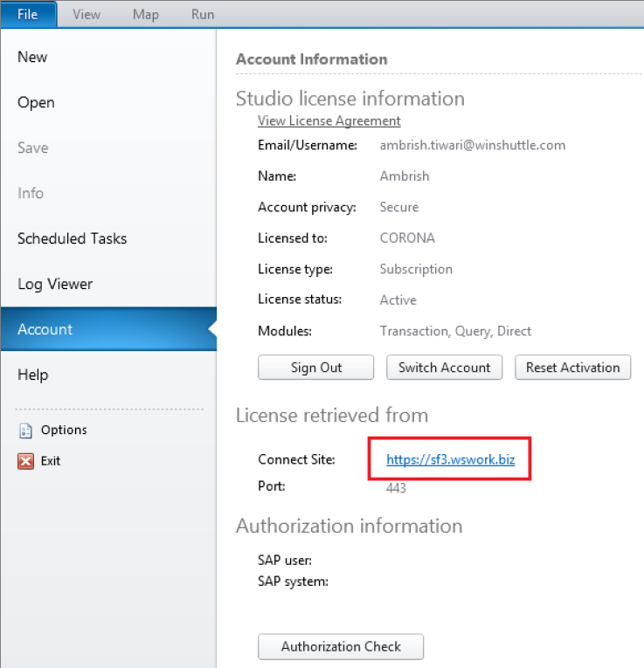Switch to the View tab

(x=87, y=15)
